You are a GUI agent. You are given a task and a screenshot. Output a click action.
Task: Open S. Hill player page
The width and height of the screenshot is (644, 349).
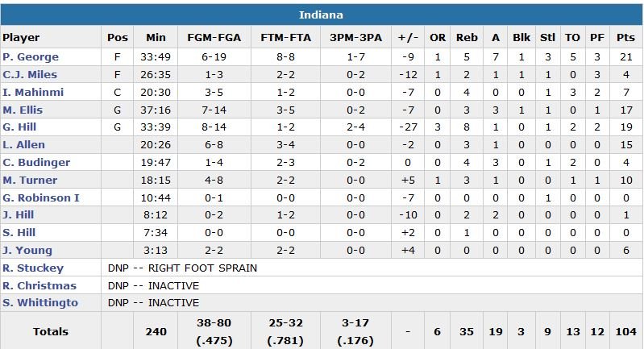(x=19, y=233)
